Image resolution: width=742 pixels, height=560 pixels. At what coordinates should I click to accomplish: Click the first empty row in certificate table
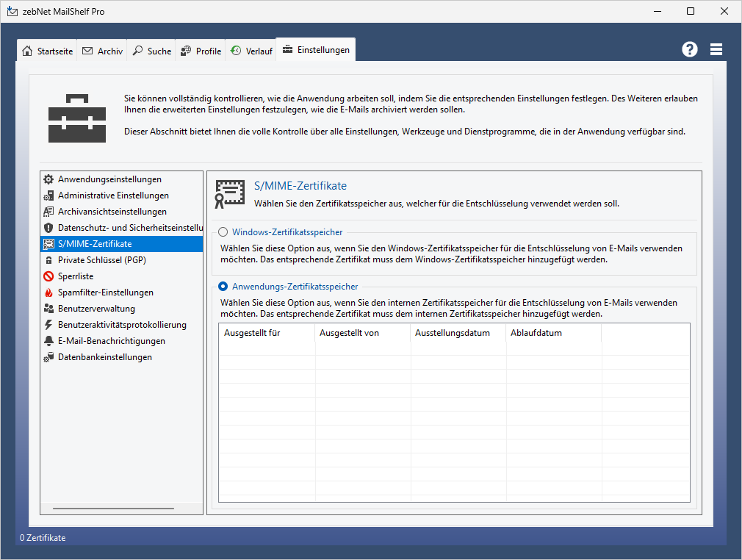pyautogui.click(x=454, y=349)
